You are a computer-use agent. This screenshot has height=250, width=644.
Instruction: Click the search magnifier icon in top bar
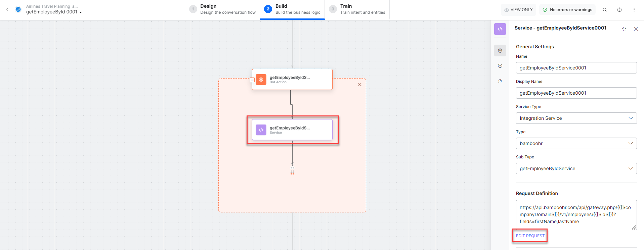604,10
